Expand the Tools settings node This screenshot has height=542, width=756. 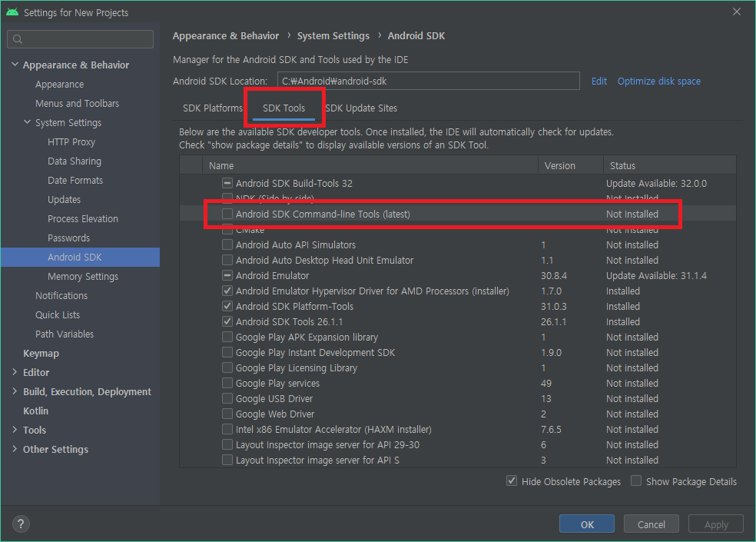pyautogui.click(x=15, y=430)
